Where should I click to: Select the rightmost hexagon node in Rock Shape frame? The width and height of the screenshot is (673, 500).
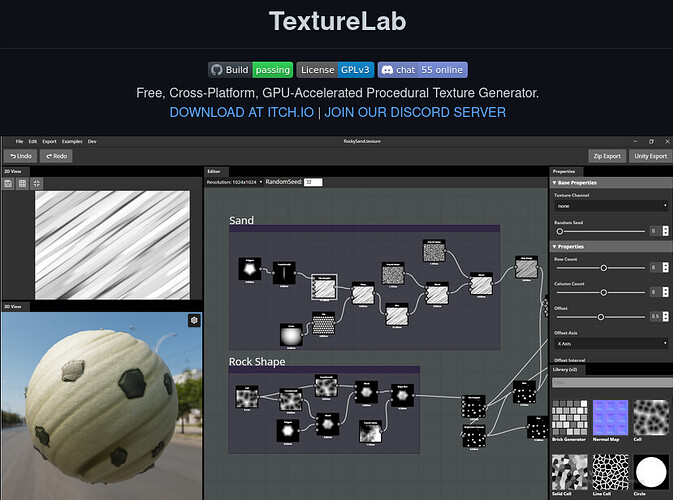point(403,395)
